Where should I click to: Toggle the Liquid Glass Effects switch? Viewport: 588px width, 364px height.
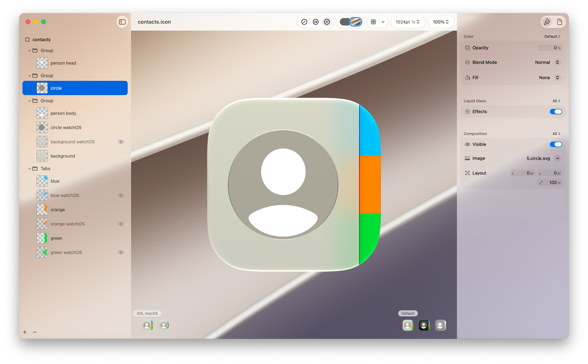pos(556,112)
